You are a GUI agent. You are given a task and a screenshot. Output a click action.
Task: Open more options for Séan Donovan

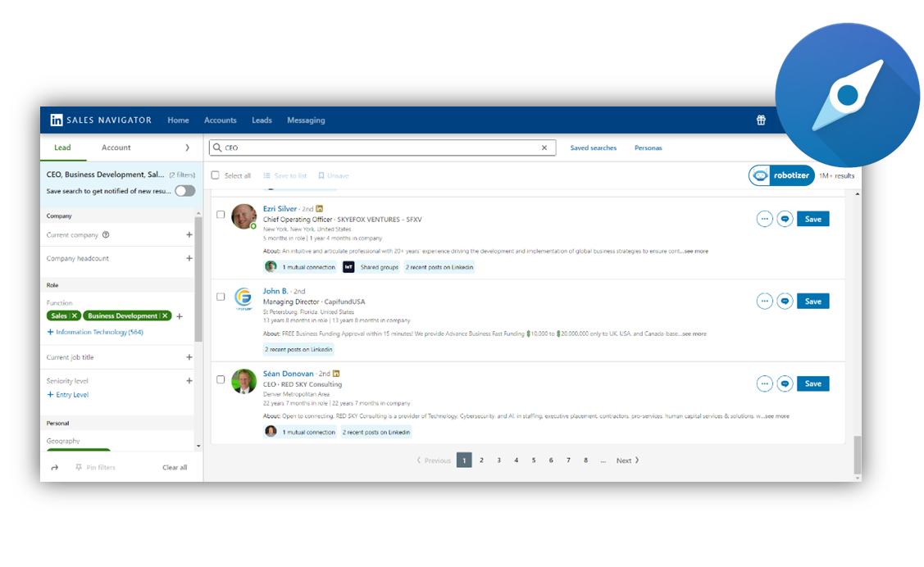764,384
